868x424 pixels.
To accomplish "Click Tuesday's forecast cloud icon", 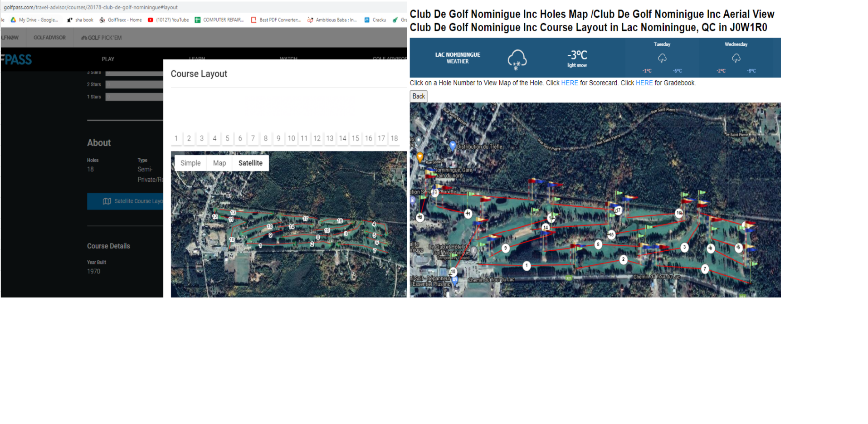I will pyautogui.click(x=662, y=58).
